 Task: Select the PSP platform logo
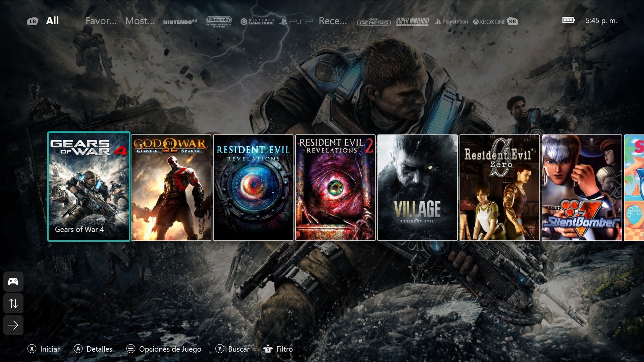tap(296, 22)
